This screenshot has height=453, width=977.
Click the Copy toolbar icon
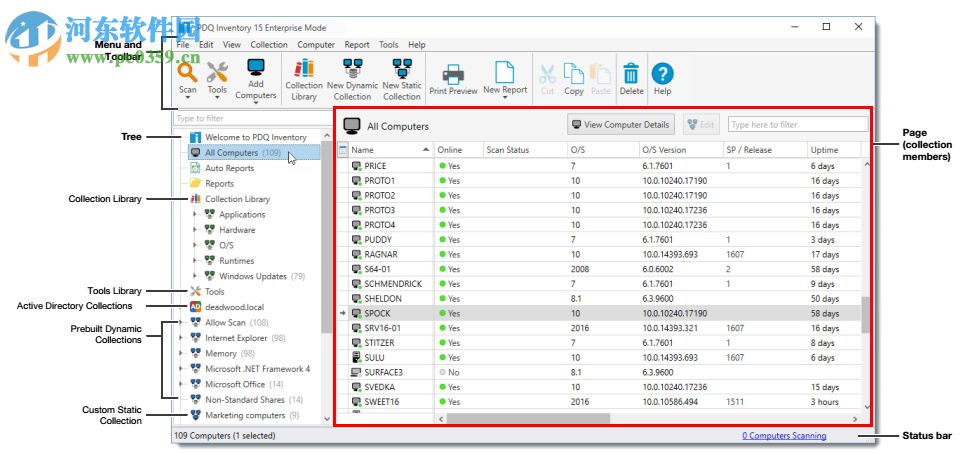(573, 74)
